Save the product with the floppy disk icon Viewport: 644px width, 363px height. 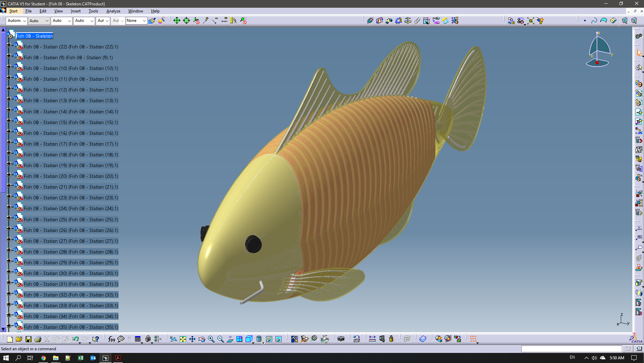[29, 339]
